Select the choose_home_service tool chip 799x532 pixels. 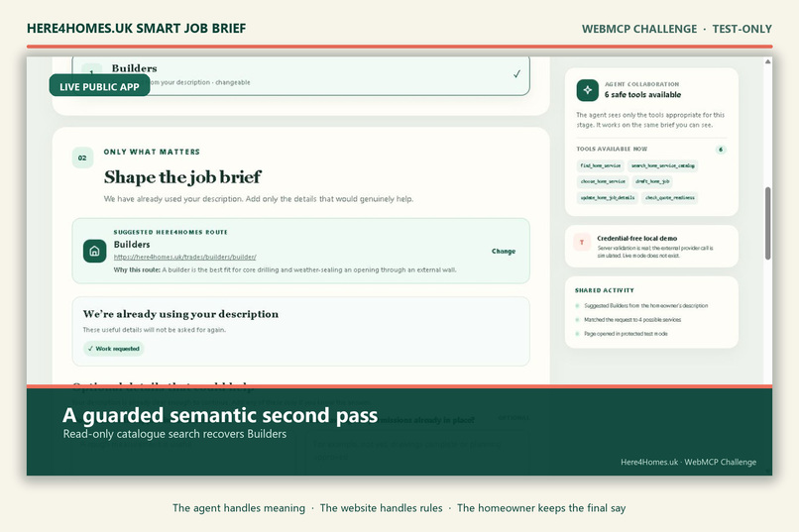[x=603, y=181]
